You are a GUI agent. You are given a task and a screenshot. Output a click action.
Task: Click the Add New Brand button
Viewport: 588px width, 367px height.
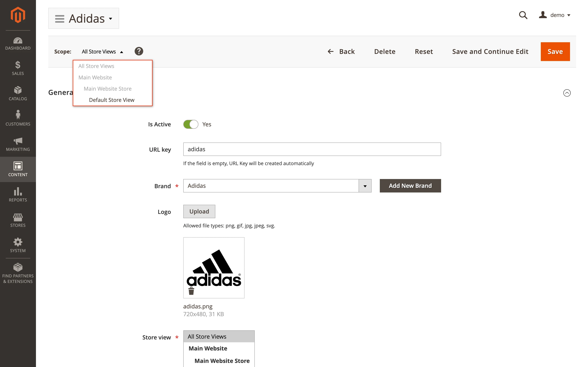[x=410, y=186]
